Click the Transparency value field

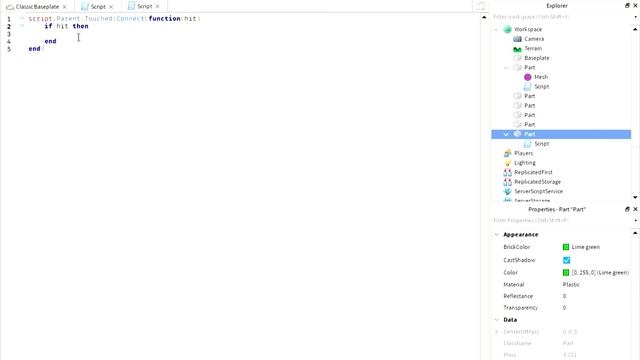click(x=596, y=308)
